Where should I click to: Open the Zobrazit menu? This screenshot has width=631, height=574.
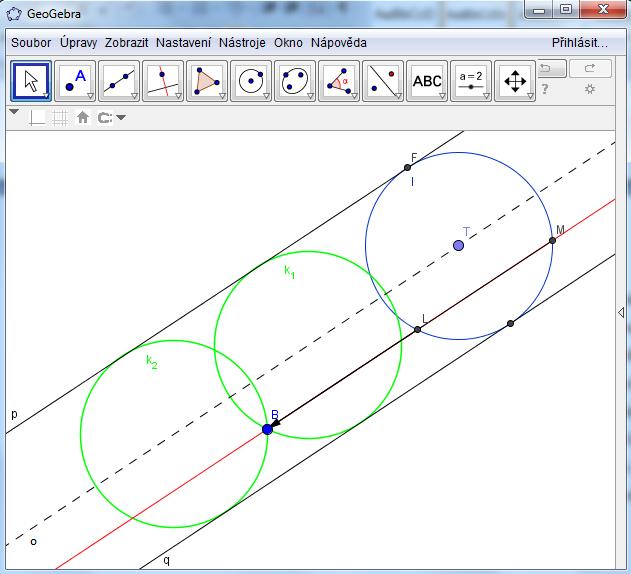[126, 43]
